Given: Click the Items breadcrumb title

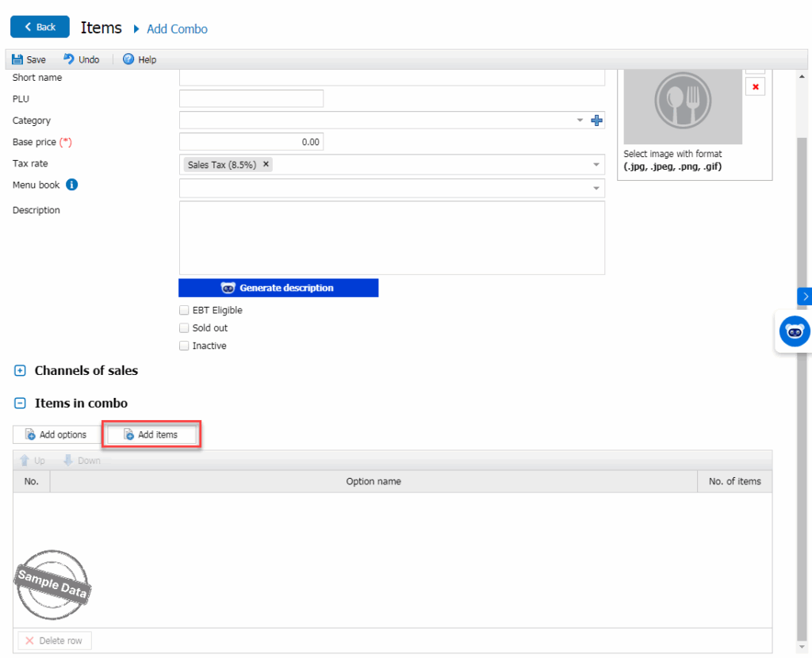Looking at the screenshot, I should point(101,28).
